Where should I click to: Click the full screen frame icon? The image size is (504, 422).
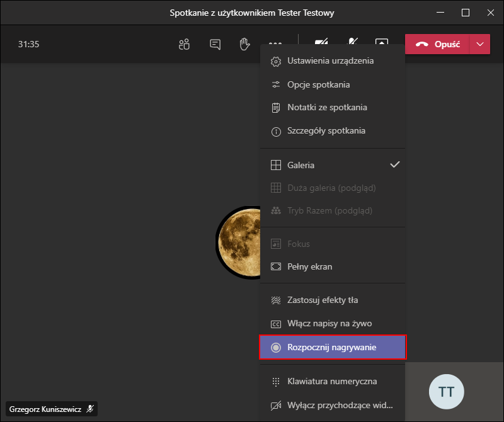(x=276, y=266)
